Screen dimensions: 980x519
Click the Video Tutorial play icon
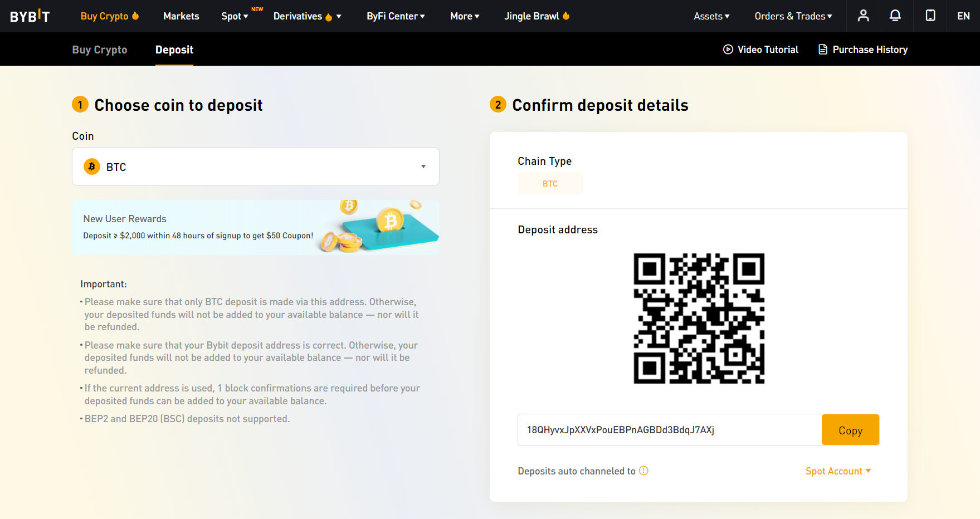pos(728,50)
